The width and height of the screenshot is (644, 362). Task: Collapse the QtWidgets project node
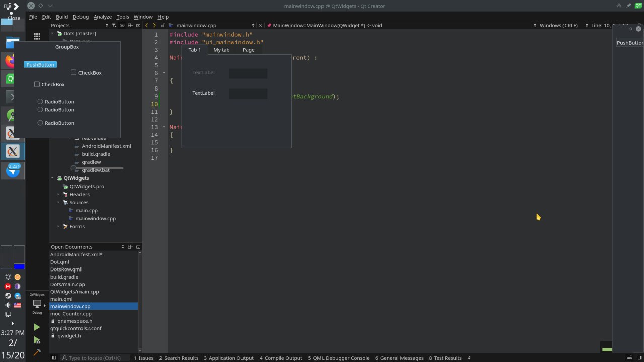[52, 178]
